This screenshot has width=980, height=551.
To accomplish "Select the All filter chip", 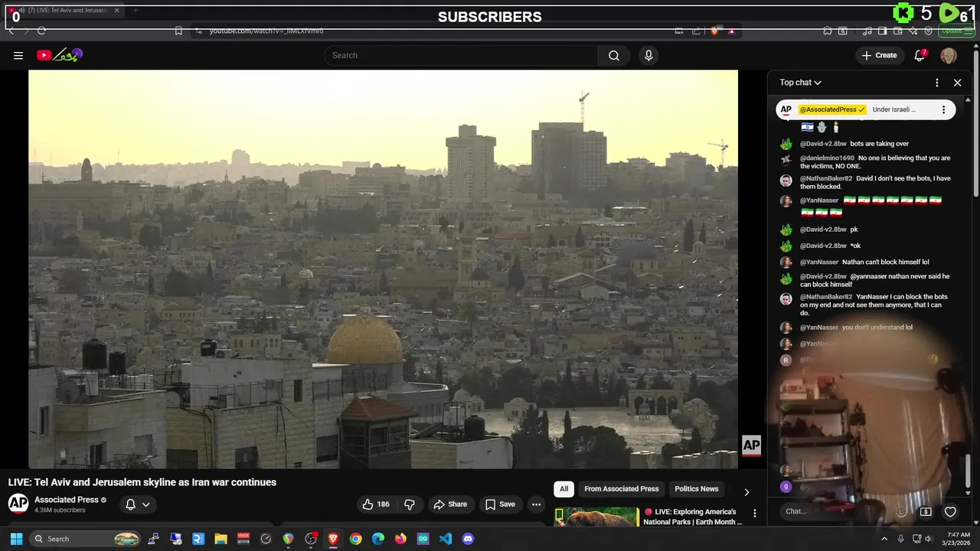I will [563, 489].
